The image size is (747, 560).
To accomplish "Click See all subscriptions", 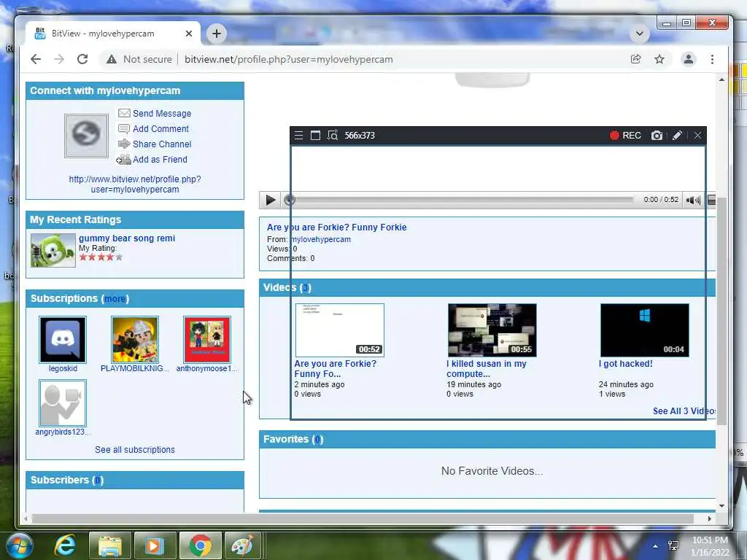I will [135, 449].
